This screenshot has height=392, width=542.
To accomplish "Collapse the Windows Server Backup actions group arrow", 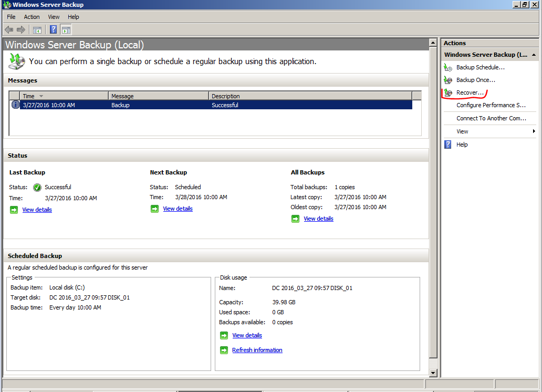I will [x=534, y=55].
